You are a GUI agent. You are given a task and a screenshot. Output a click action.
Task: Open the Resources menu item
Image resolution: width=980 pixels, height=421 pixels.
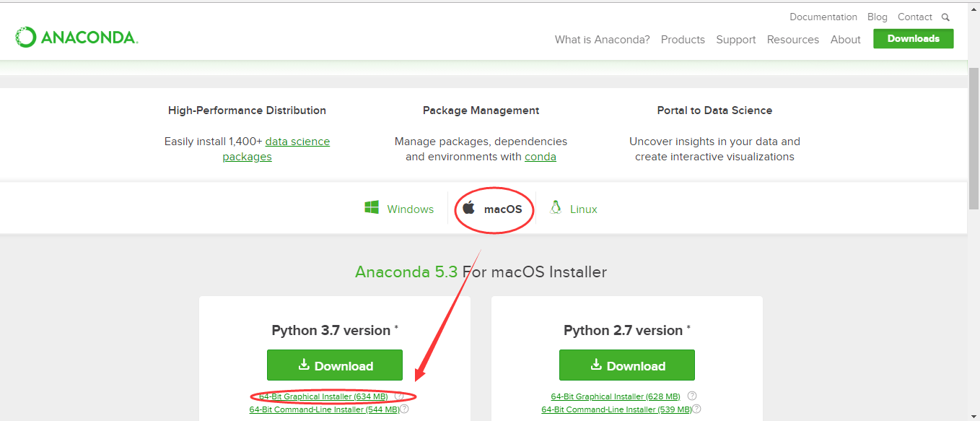(x=793, y=40)
